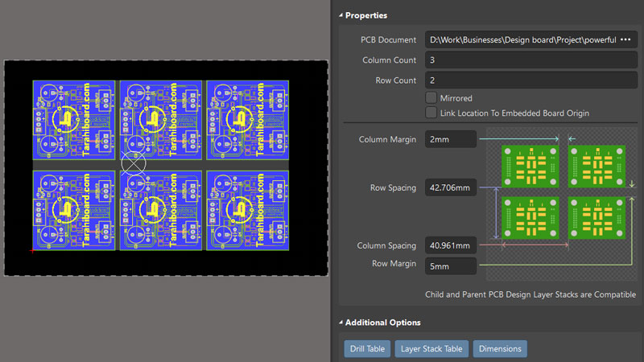
Task: Edit the Column Spacing 40.961mm field
Action: click(451, 245)
